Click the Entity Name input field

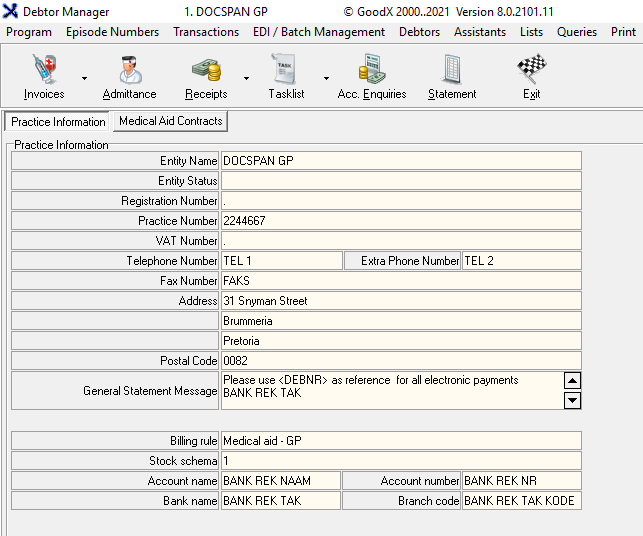tap(400, 161)
